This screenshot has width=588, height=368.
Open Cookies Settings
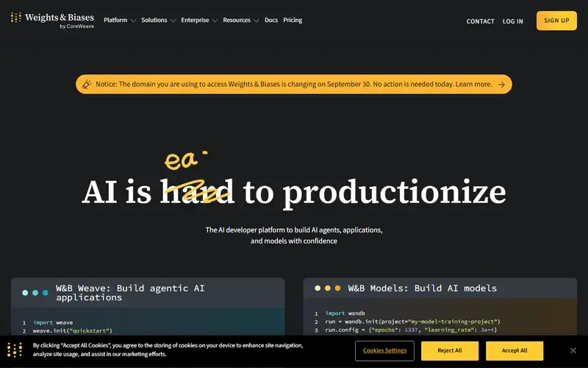384,351
